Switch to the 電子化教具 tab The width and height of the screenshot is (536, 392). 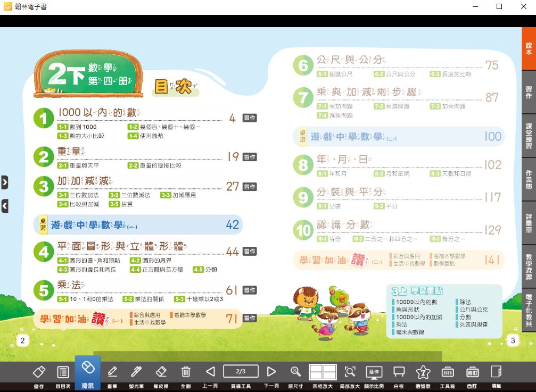pos(529,310)
